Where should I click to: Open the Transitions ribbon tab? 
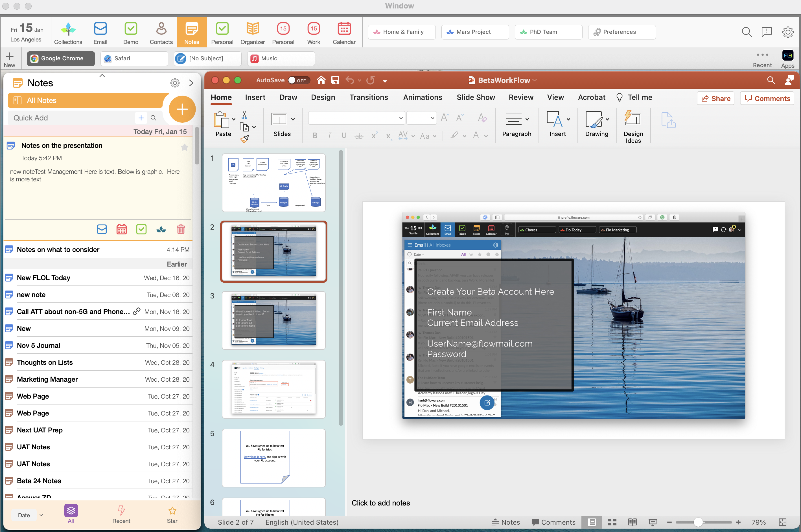point(369,97)
